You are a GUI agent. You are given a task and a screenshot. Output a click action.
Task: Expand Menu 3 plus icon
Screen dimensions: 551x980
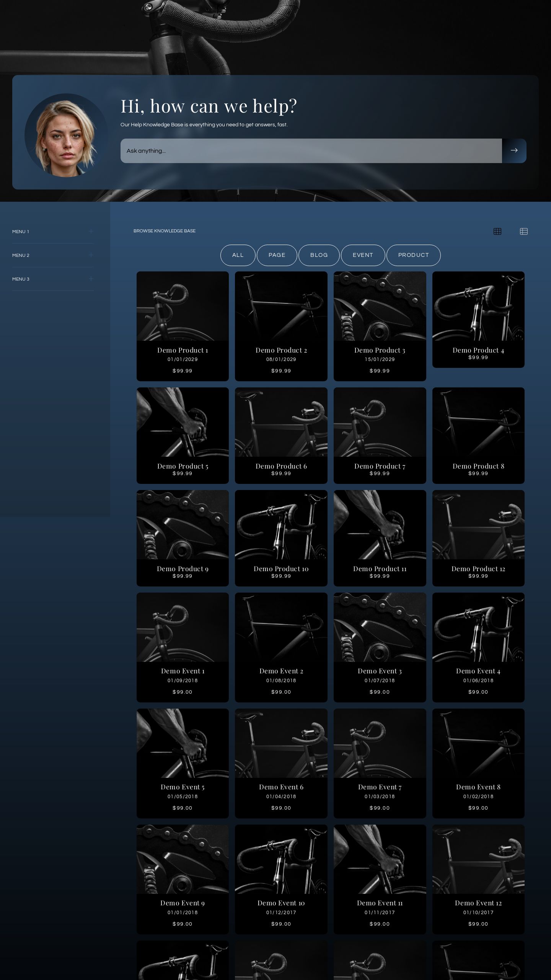click(x=91, y=279)
